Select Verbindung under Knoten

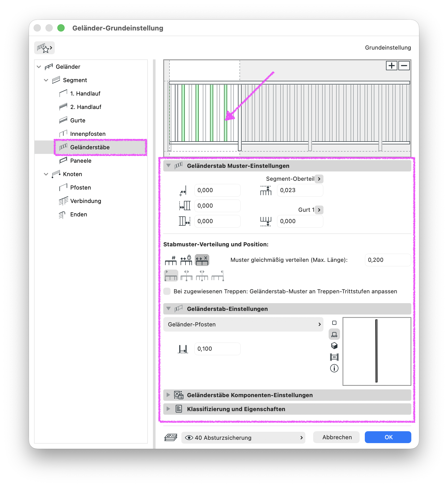[86, 201]
